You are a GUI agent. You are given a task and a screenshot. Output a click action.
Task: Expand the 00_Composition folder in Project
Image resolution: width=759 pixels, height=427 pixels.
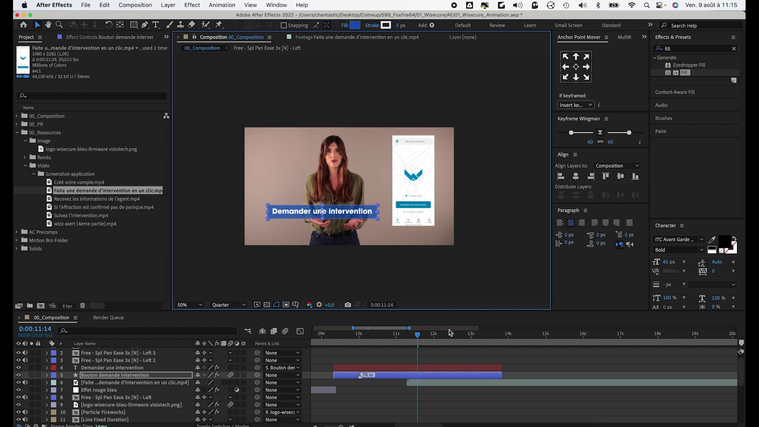tap(17, 116)
